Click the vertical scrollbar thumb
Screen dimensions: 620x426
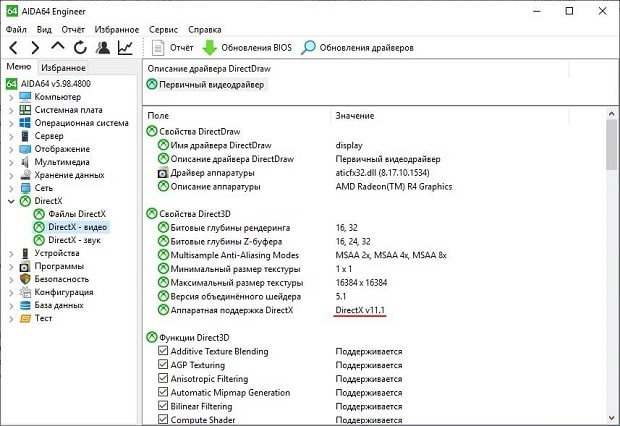click(612, 144)
